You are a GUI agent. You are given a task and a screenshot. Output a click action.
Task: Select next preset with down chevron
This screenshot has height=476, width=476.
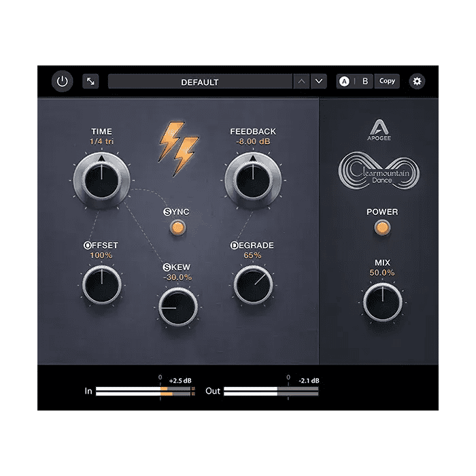pos(319,82)
